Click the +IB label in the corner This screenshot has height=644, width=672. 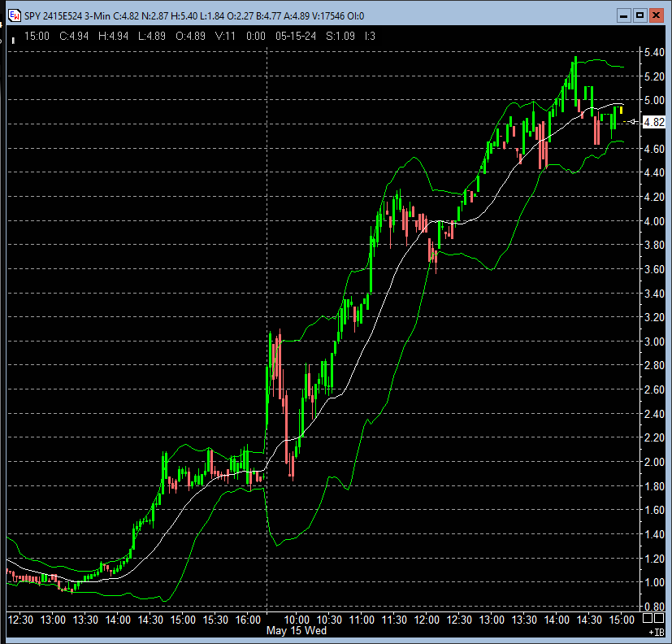[657, 632]
